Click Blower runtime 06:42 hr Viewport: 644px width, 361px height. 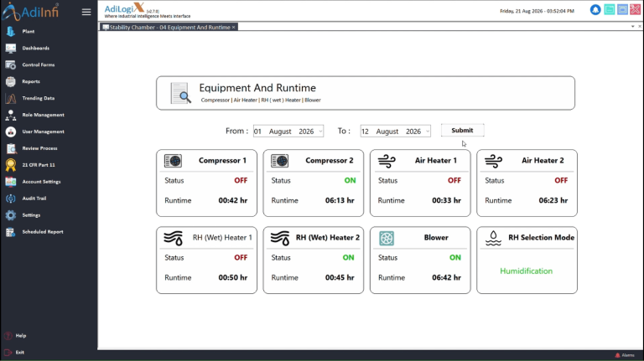pos(446,278)
